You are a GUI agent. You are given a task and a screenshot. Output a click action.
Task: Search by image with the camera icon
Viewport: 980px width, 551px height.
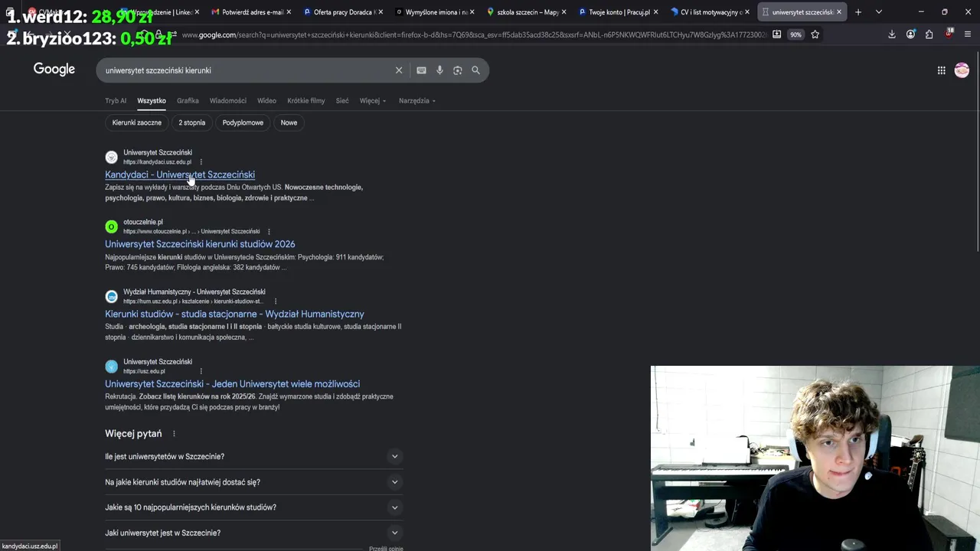pos(457,70)
